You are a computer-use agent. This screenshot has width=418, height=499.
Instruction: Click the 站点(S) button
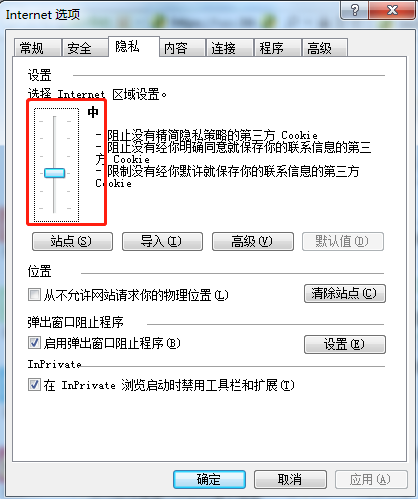[72, 241]
